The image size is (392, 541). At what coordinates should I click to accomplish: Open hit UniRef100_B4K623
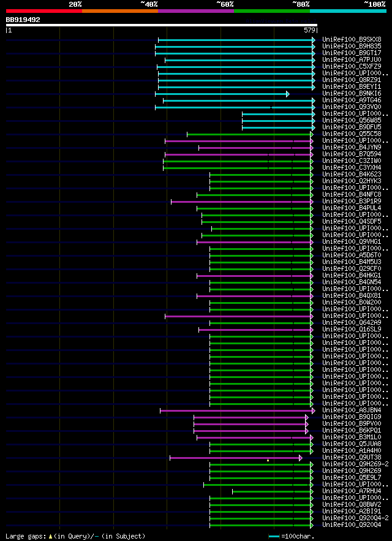(x=352, y=174)
